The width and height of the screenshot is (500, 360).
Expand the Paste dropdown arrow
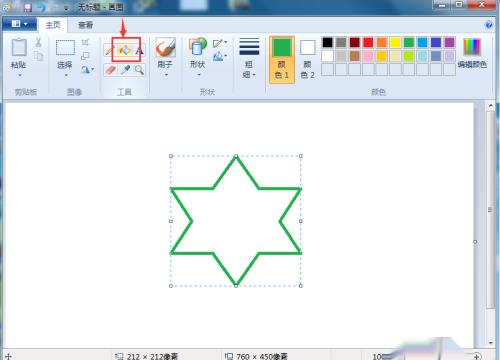coord(19,76)
